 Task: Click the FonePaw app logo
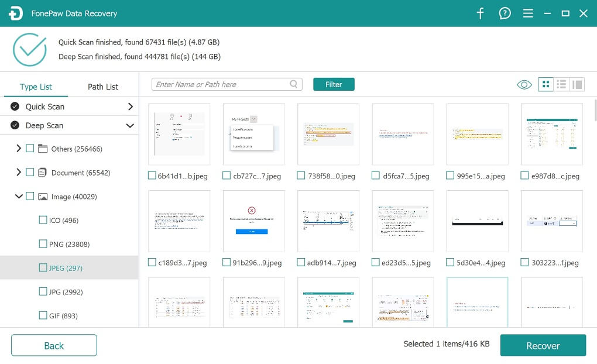(x=16, y=13)
